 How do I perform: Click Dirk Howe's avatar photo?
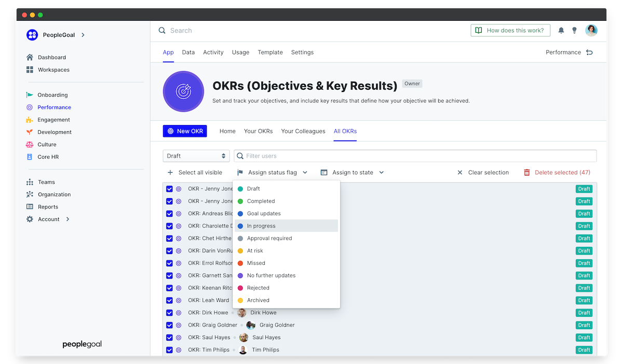tap(242, 313)
